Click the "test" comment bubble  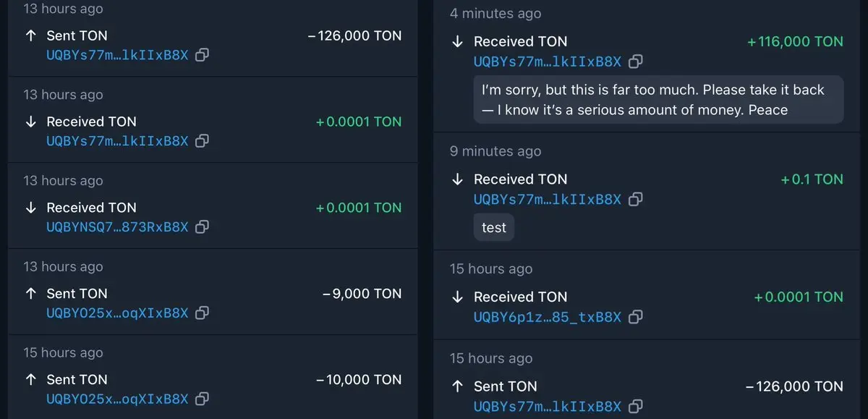coord(494,227)
